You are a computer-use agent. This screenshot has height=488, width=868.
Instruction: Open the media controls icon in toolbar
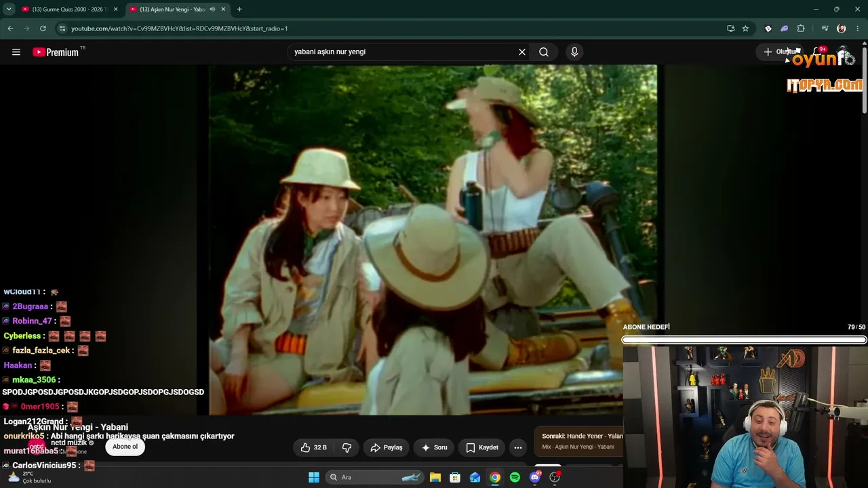825,28
